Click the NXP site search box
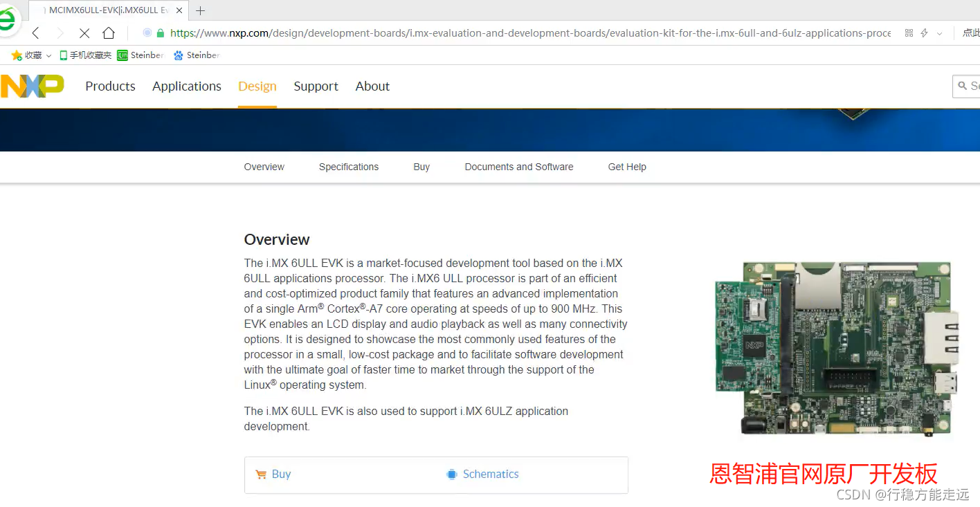 [968, 86]
